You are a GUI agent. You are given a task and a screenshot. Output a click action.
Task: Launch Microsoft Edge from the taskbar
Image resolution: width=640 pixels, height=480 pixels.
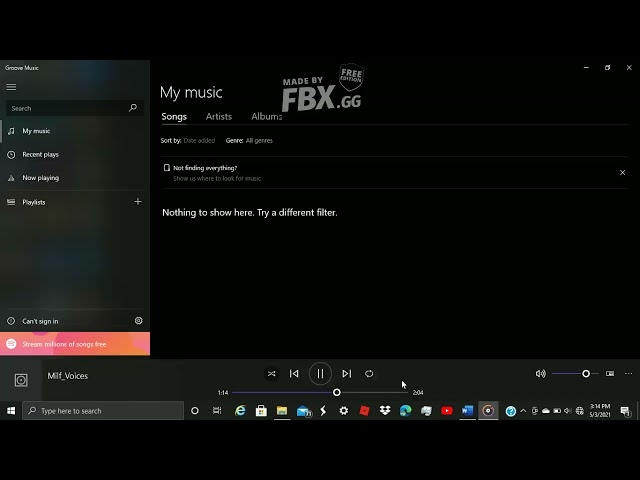(406, 411)
